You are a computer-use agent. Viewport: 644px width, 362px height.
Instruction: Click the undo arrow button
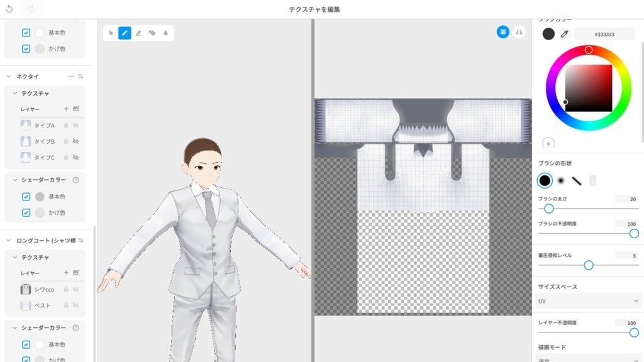point(9,9)
